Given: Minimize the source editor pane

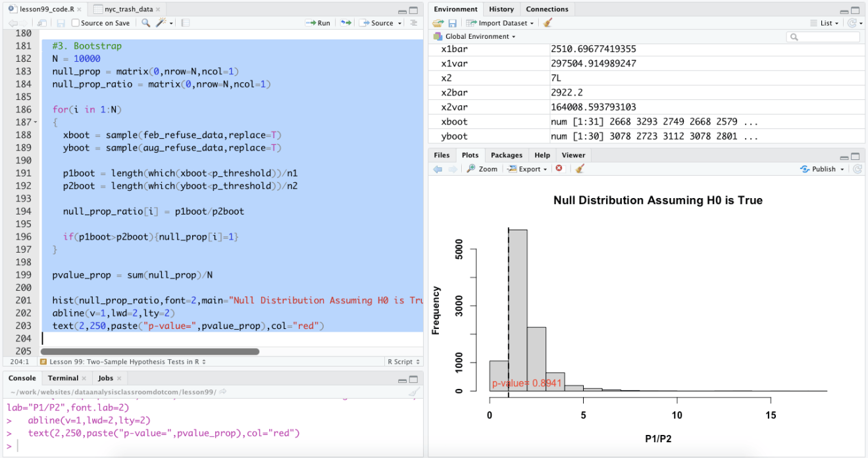Looking at the screenshot, I should [x=402, y=11].
